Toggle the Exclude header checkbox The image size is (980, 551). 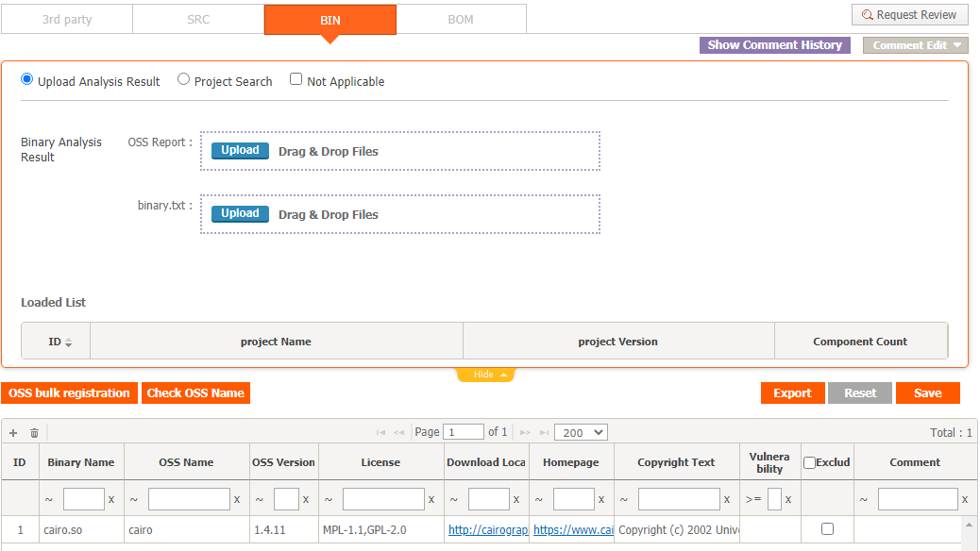(x=809, y=462)
